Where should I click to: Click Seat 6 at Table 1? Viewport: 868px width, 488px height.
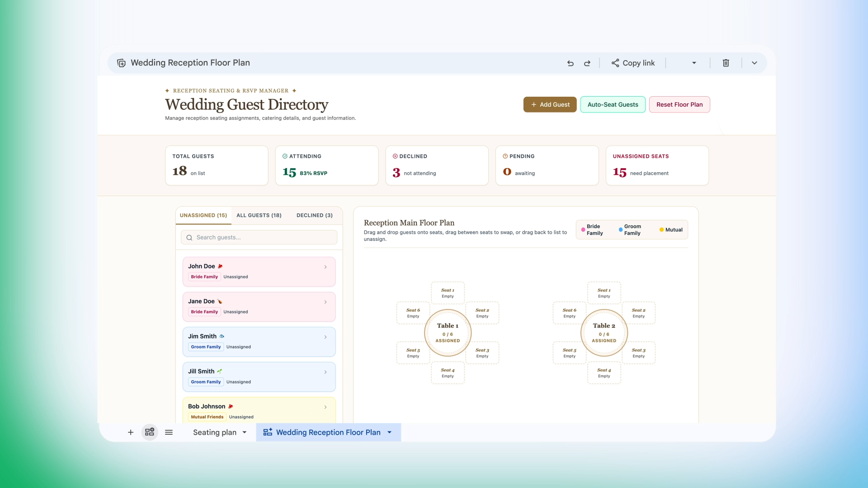[413, 313]
